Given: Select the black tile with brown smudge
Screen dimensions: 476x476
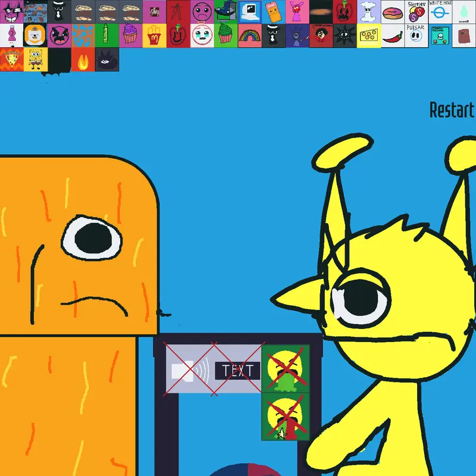Looking at the screenshot, I should [321, 12].
